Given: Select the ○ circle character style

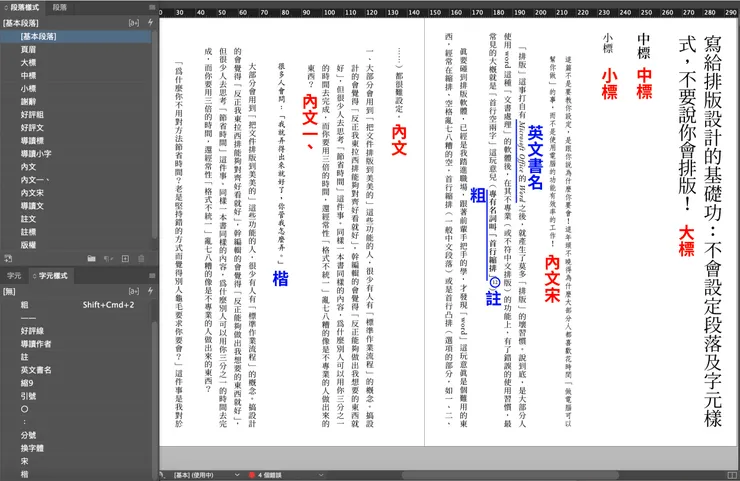Looking at the screenshot, I should point(76,409).
